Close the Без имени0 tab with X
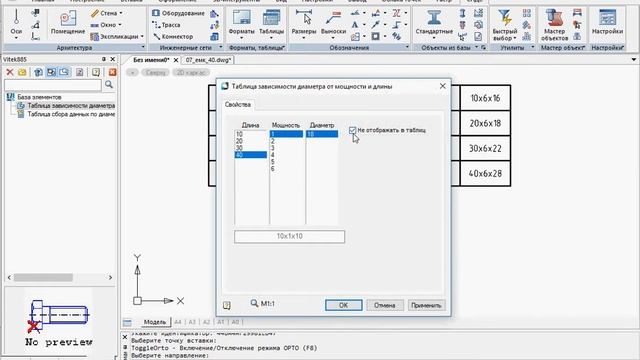 coord(176,60)
